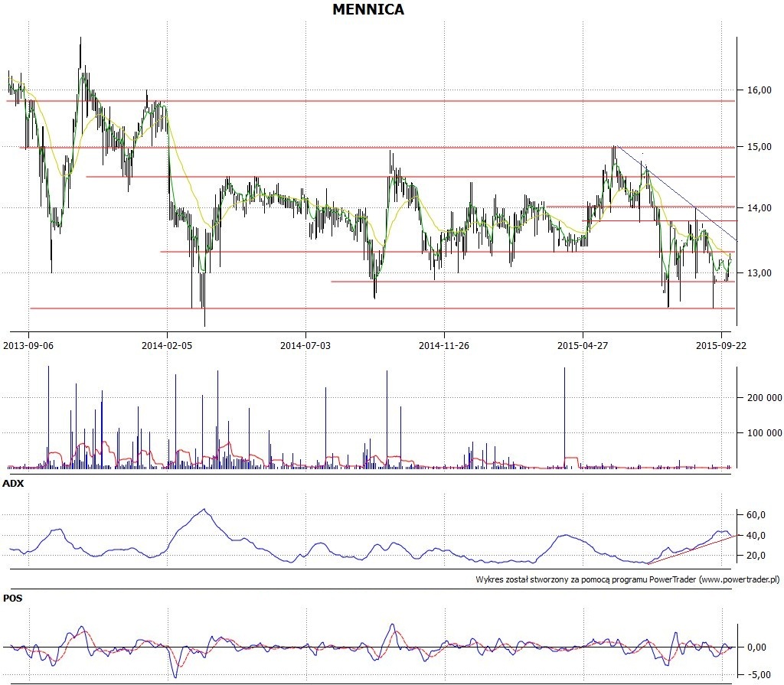This screenshot has height=685, width=784.
Task: Select the 2014-02-05 date label
Action: [166, 345]
